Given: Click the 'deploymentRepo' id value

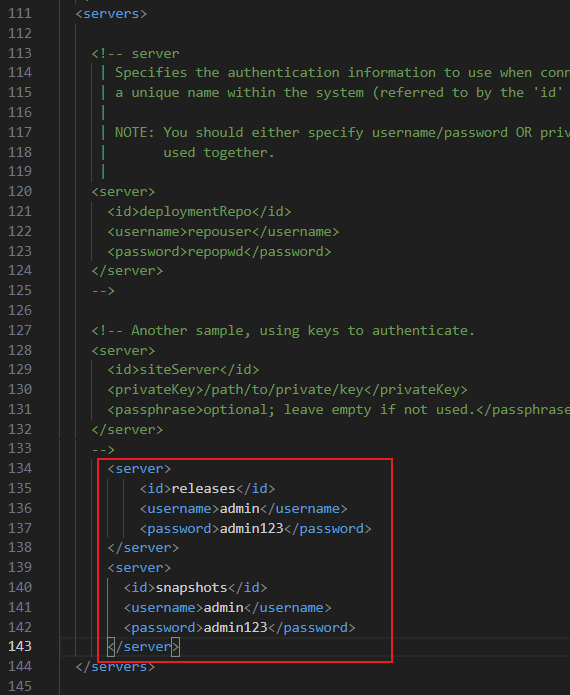Looking at the screenshot, I should 195,212.
